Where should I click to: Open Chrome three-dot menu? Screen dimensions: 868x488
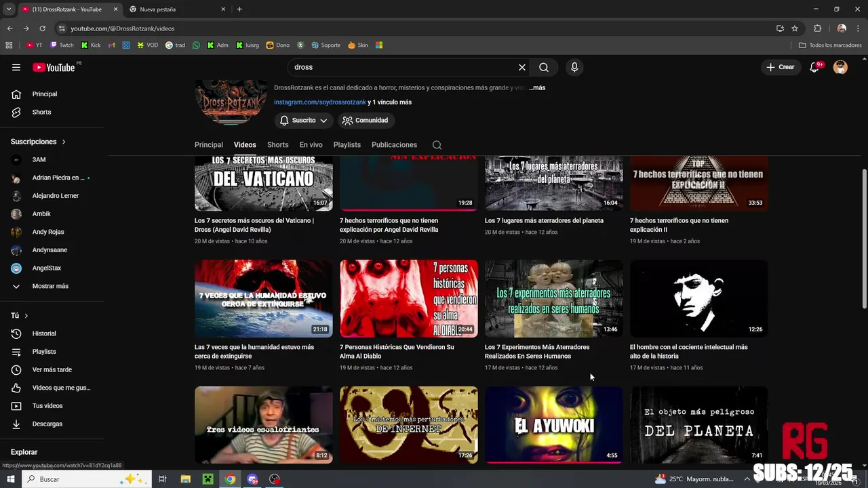click(x=859, y=28)
